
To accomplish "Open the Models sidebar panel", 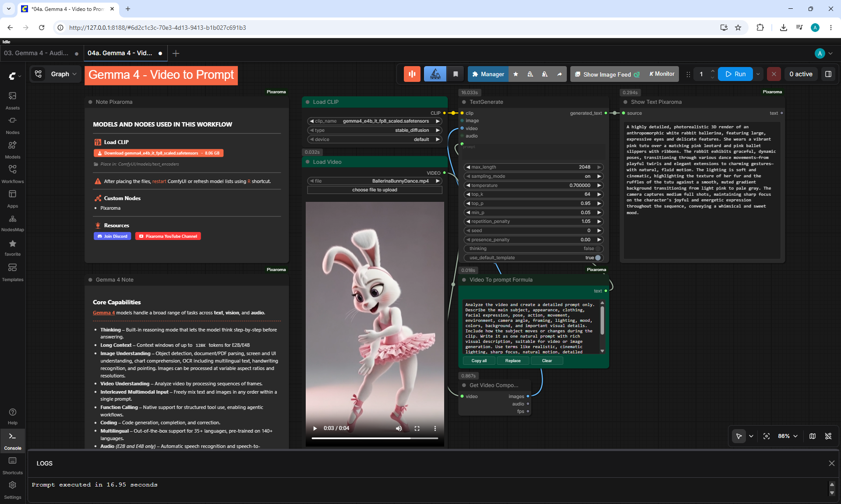I will tap(13, 149).
